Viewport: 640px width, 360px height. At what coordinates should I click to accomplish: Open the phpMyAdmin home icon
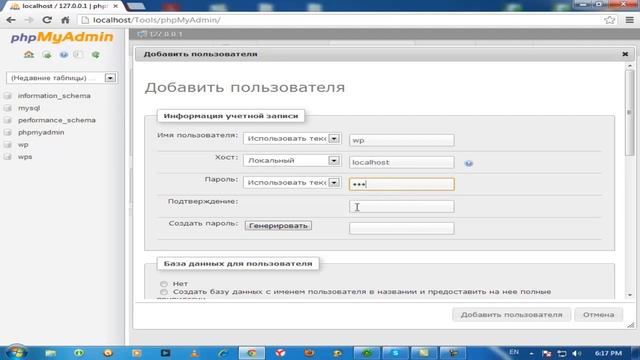29,54
